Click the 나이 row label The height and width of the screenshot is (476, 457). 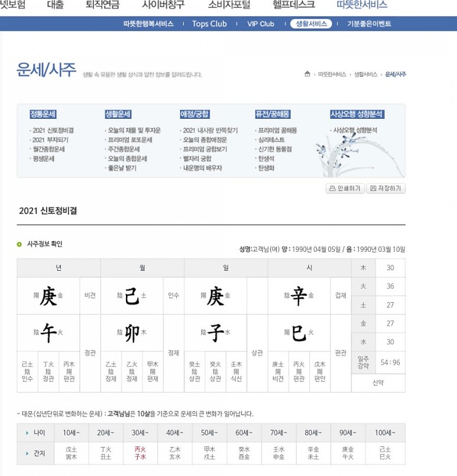tap(36, 433)
